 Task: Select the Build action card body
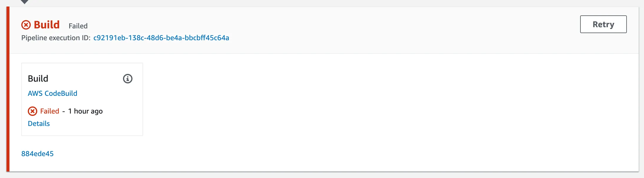(82, 99)
